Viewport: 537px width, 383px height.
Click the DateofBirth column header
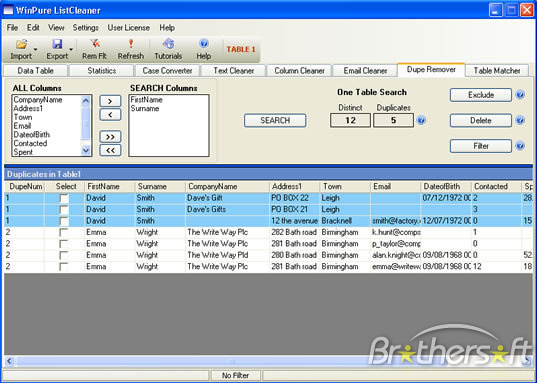(446, 186)
